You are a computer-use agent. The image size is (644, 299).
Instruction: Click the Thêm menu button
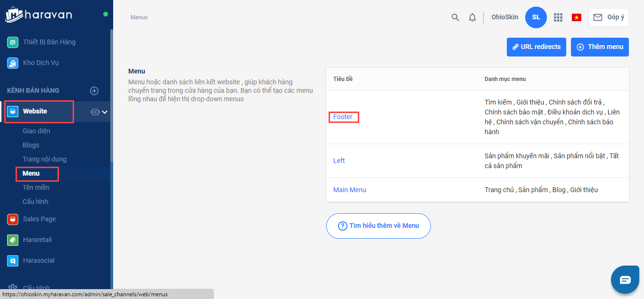coord(600,47)
